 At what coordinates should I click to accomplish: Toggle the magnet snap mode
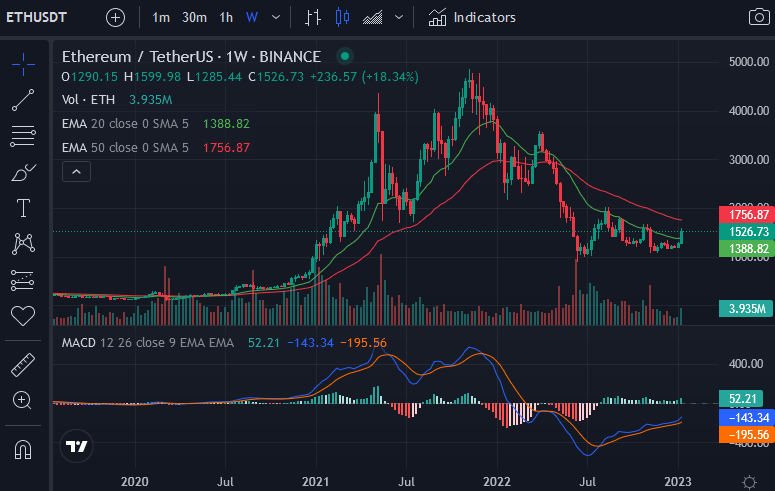pos(23,449)
